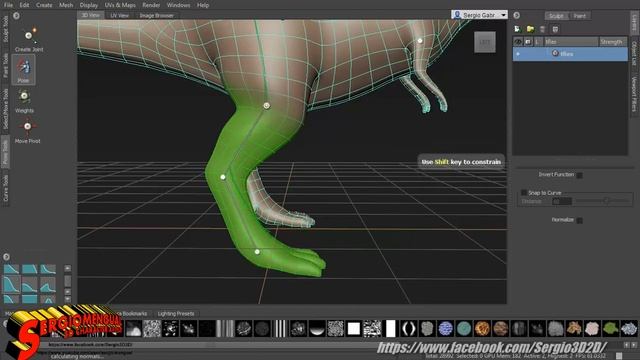Click the right panel options circle icon
Screen dimensions: 640x360
pos(516,16)
